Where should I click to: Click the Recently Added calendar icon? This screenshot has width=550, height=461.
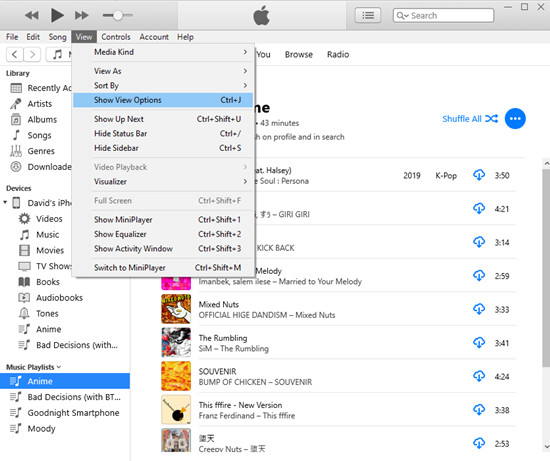click(x=16, y=88)
